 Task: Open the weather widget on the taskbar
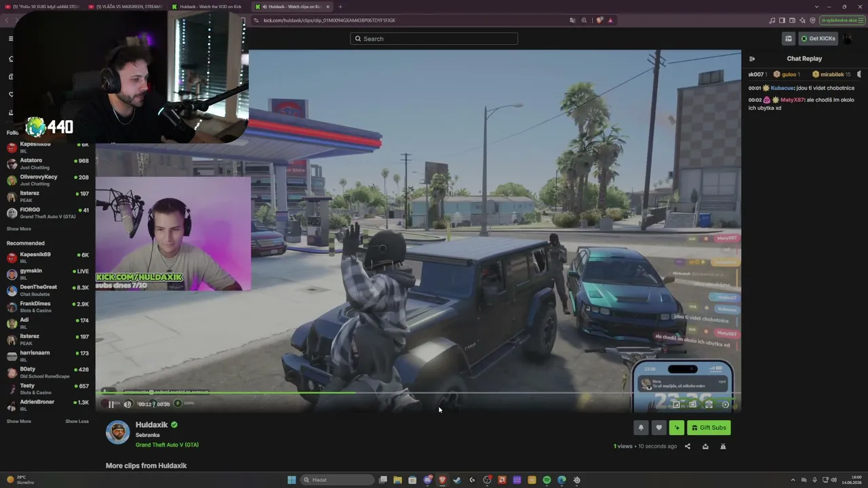pos(20,480)
